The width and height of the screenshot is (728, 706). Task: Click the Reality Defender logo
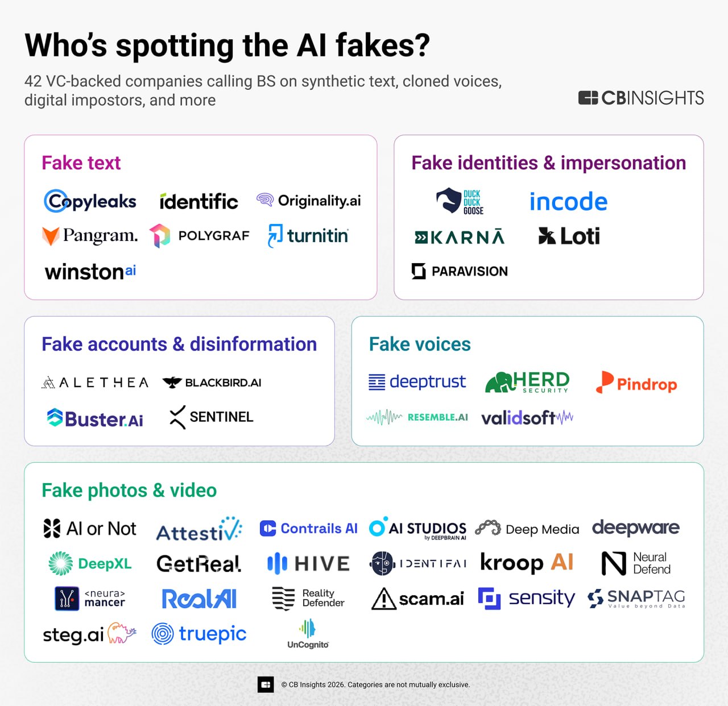(308, 598)
